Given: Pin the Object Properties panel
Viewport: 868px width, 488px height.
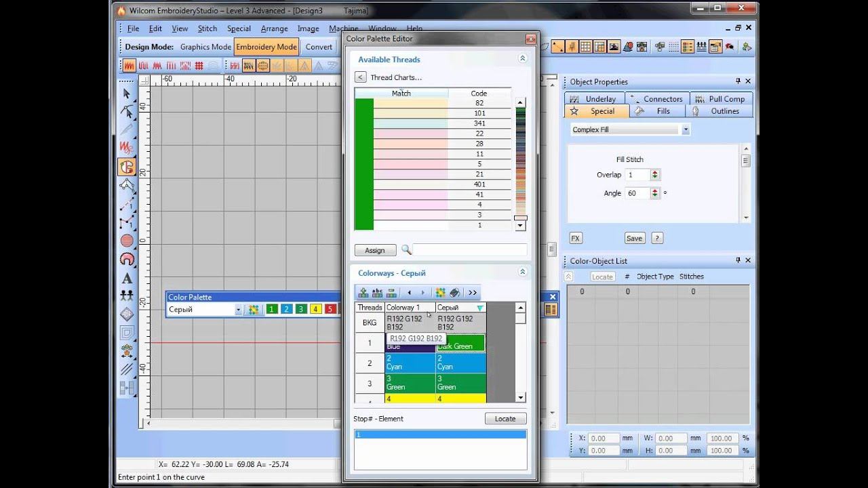Looking at the screenshot, I should tap(738, 81).
